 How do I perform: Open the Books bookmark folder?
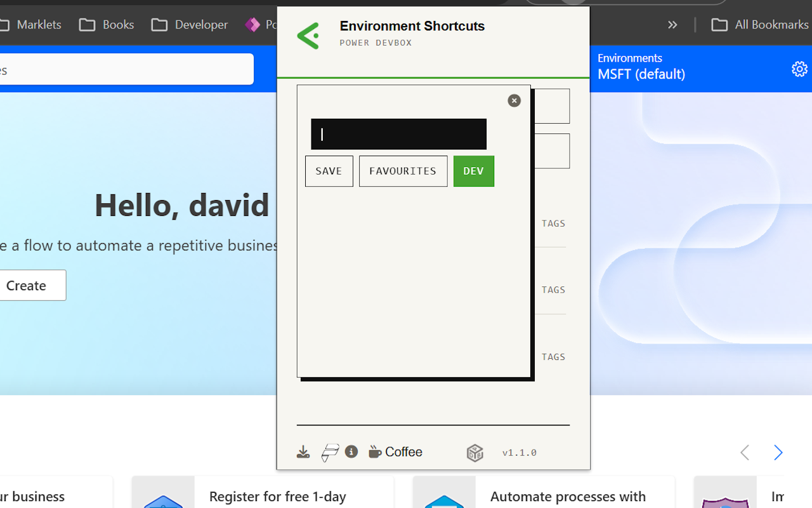point(107,25)
